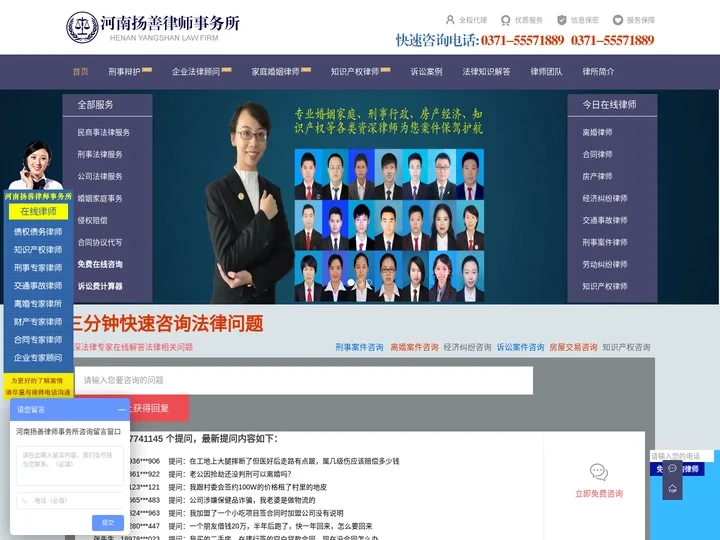Viewport: 720px width, 540px height.
Task: Open the 律师团队 nav item
Action: tap(546, 72)
